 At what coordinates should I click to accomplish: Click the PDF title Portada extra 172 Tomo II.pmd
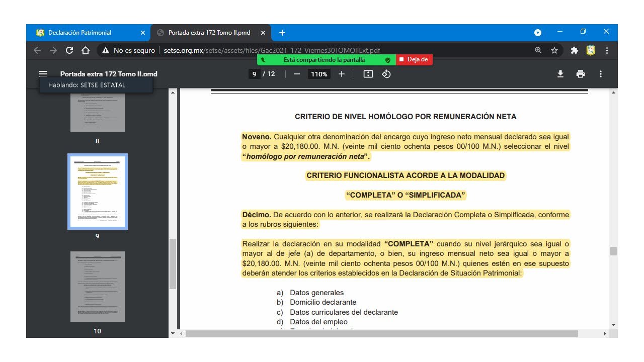(x=109, y=74)
